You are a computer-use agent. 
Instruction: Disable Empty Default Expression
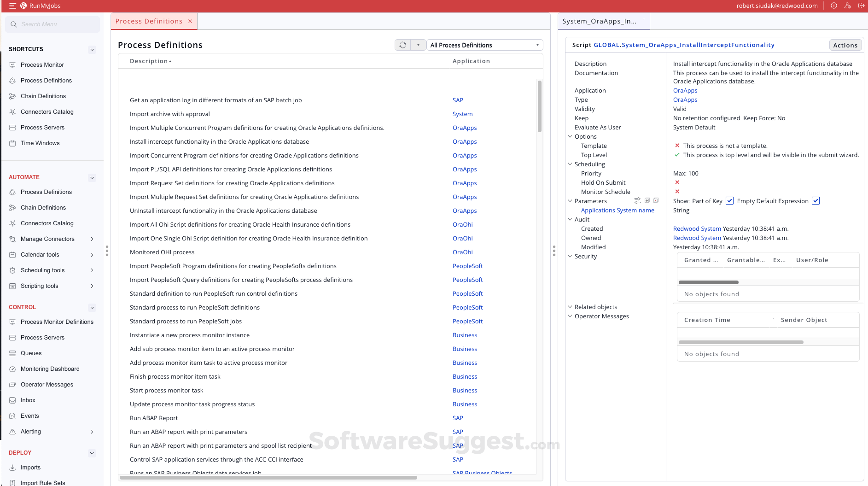click(x=816, y=201)
